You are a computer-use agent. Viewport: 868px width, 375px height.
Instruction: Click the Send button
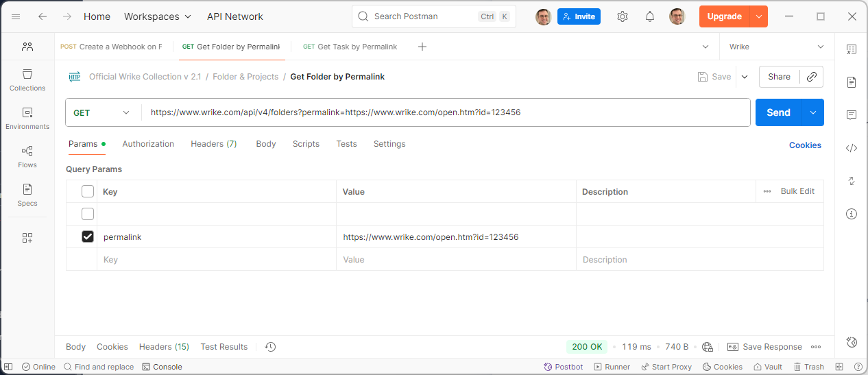tap(778, 112)
